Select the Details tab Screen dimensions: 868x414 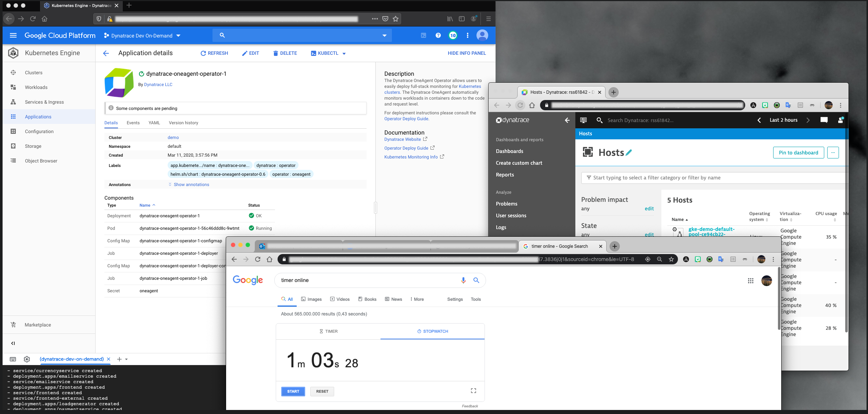[x=111, y=123]
